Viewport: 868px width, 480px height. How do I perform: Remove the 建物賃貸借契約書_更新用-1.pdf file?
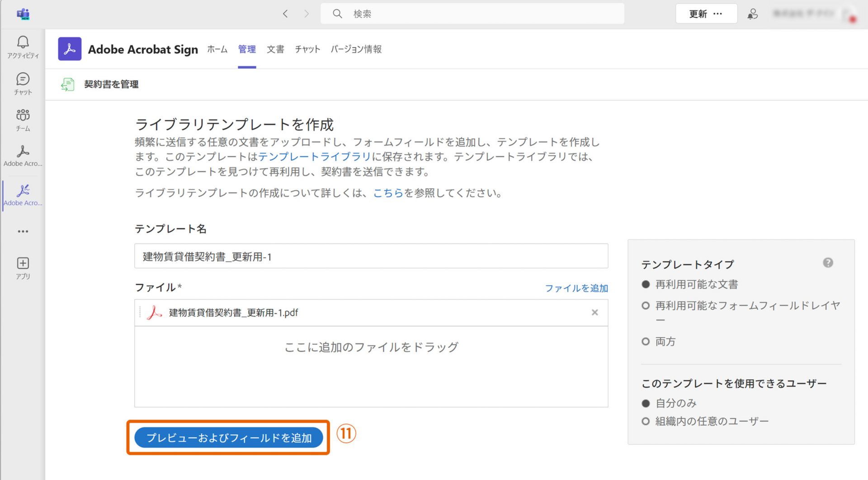[594, 312]
